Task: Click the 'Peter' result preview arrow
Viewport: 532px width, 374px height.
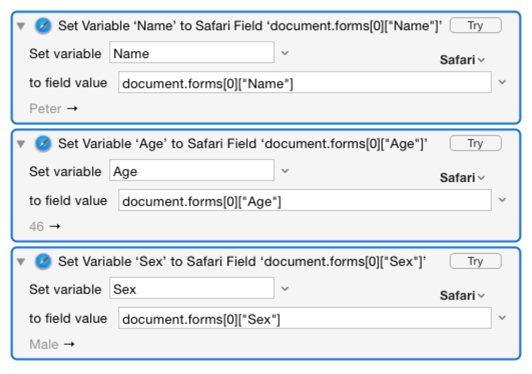Action: tap(72, 109)
